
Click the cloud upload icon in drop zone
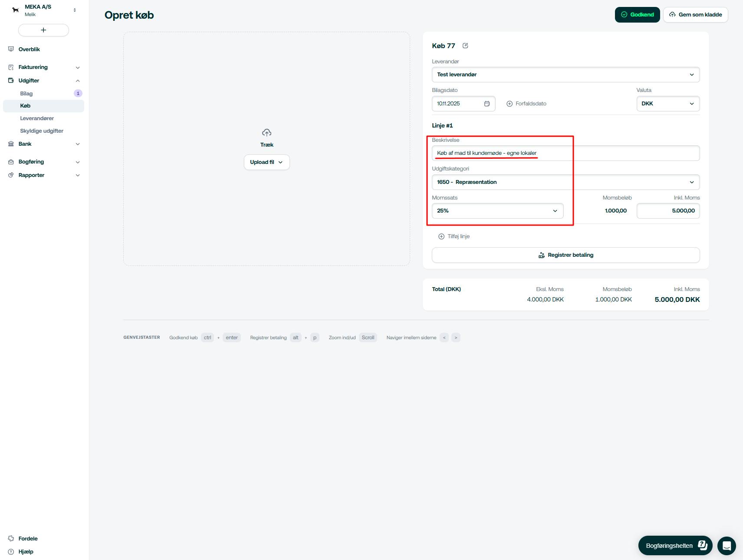[267, 132]
